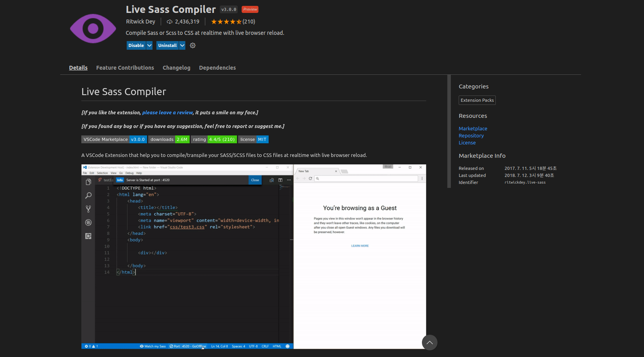Click the VSCode Marketplace v3.0.0 badge

(x=114, y=139)
